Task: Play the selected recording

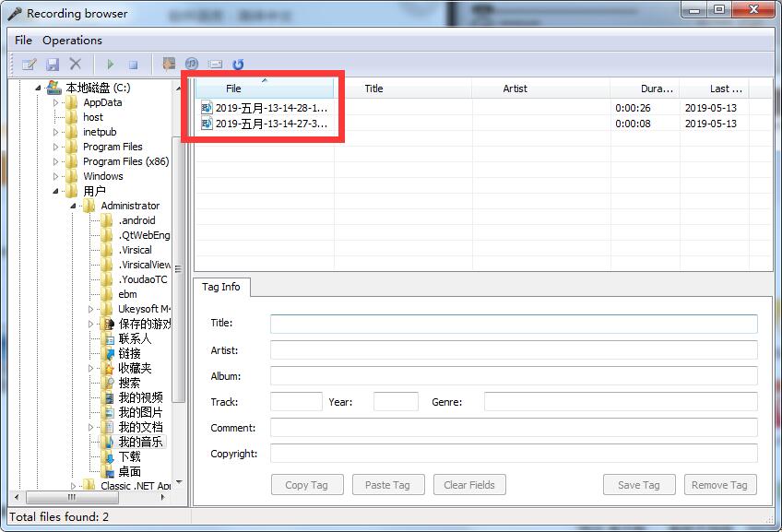Action: pyautogui.click(x=111, y=64)
